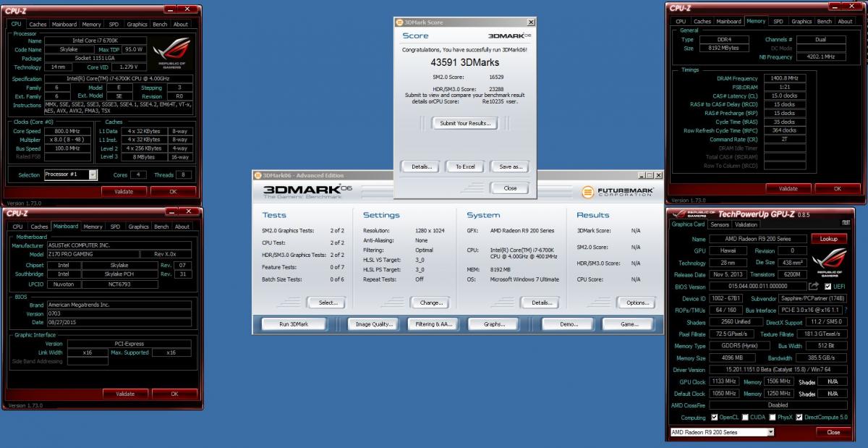
Task: Click the Graphs button in 3DMark06
Action: (495, 324)
